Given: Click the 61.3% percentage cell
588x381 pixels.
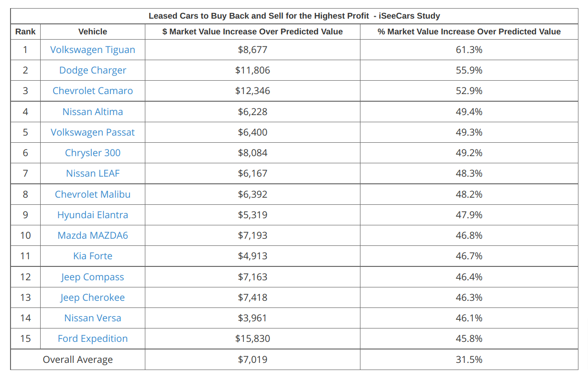Looking at the screenshot, I should pos(469,50).
